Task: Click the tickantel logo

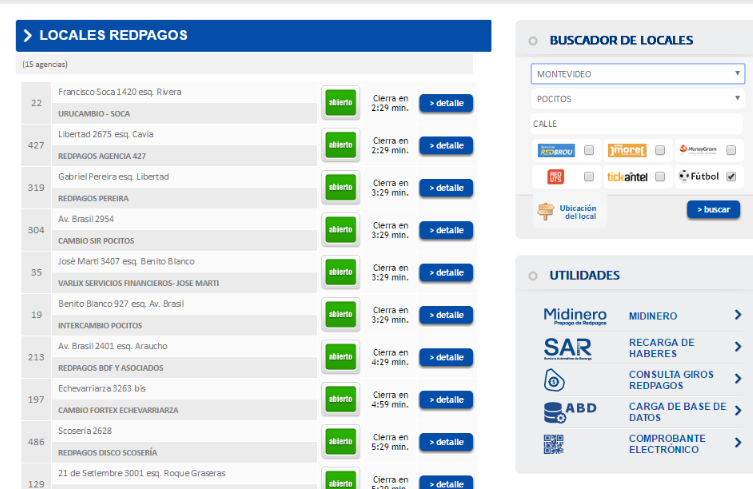Action: tap(627, 177)
